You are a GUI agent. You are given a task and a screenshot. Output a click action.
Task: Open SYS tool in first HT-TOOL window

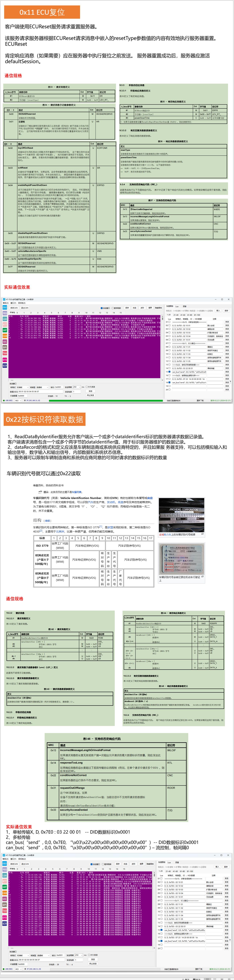[x=5, y=359]
